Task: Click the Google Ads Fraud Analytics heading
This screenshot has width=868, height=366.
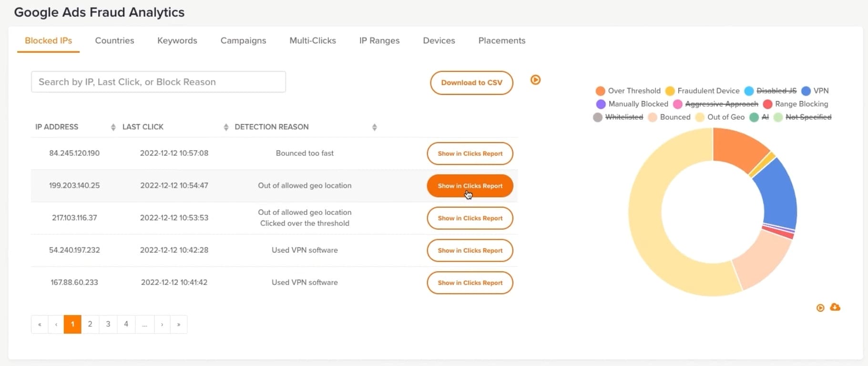Action: [99, 12]
